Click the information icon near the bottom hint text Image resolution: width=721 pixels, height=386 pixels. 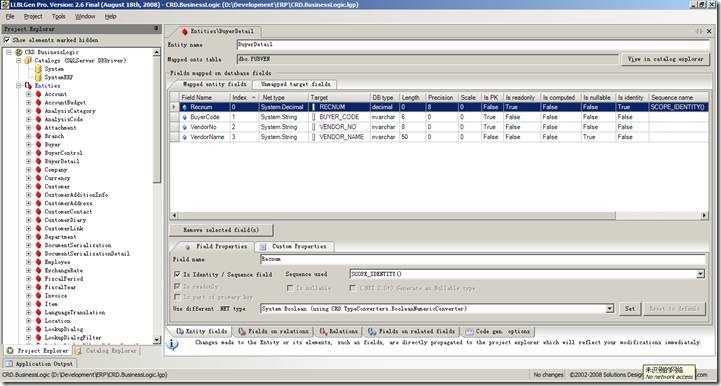(172, 344)
